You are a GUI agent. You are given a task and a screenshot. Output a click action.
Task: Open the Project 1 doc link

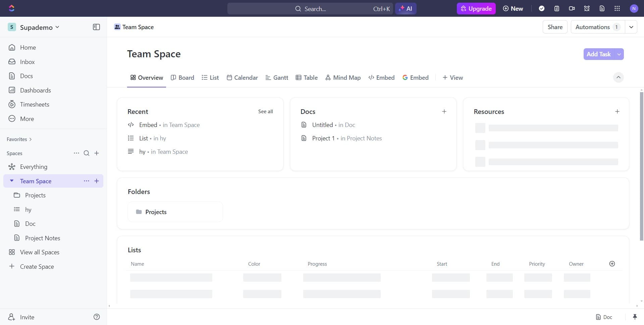pos(323,138)
